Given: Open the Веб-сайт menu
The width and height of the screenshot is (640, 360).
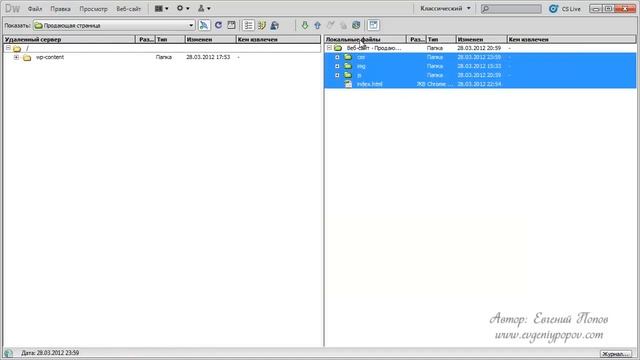Looking at the screenshot, I should [129, 9].
